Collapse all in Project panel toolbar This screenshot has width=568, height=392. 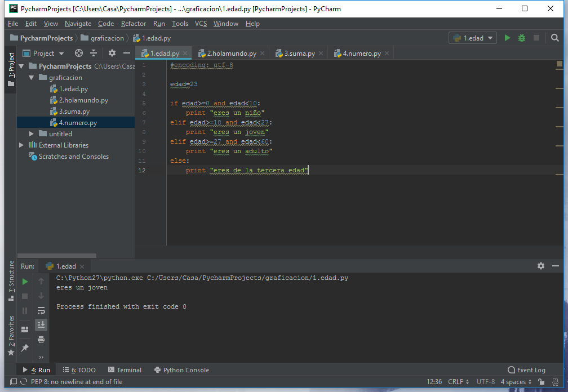pyautogui.click(x=94, y=53)
